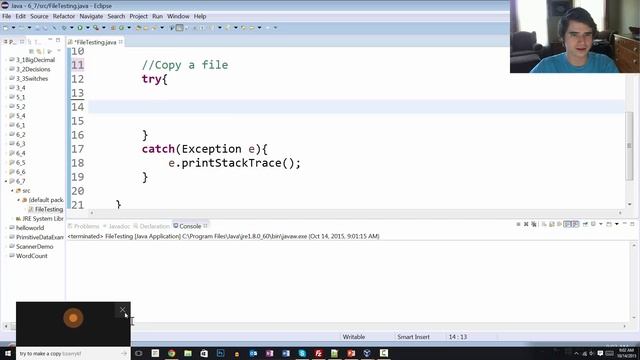Open the File menu
This screenshot has height=360, width=640.
click(x=7, y=16)
